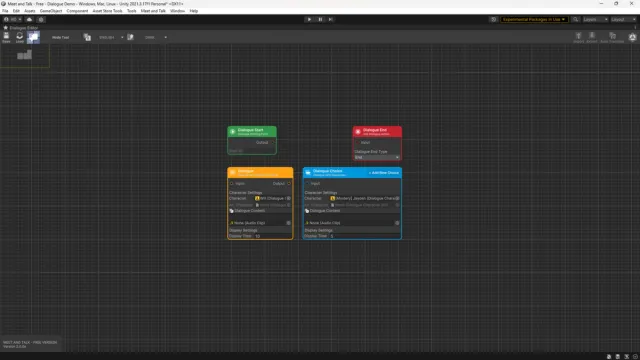Click the Unity Play button
Screen dimensions: 640x360
309,19
